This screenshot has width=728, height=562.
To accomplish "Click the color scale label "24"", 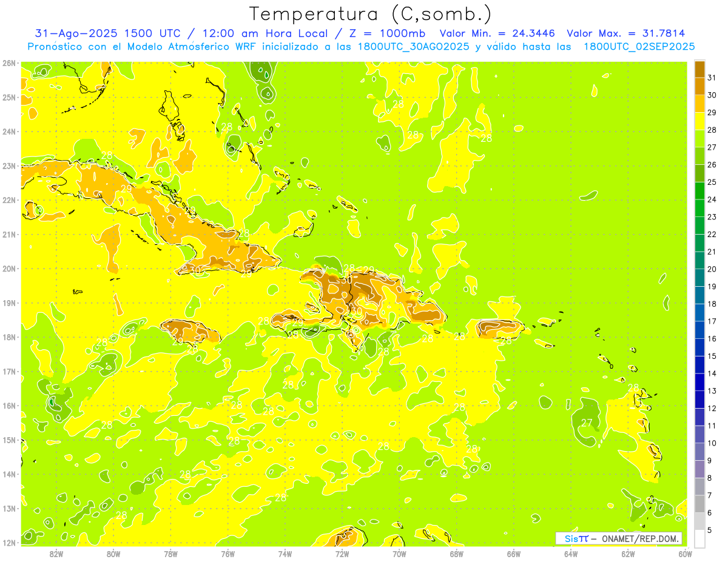I will point(712,199).
